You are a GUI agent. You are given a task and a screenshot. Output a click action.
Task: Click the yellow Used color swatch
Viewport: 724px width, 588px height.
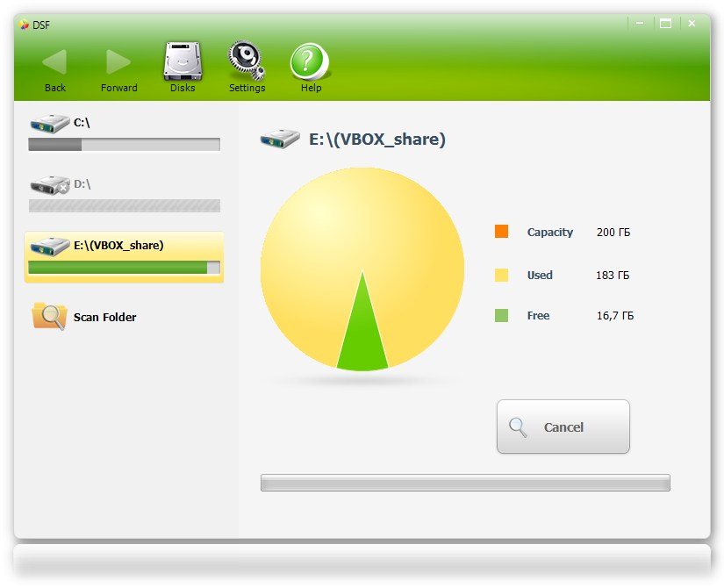[501, 275]
